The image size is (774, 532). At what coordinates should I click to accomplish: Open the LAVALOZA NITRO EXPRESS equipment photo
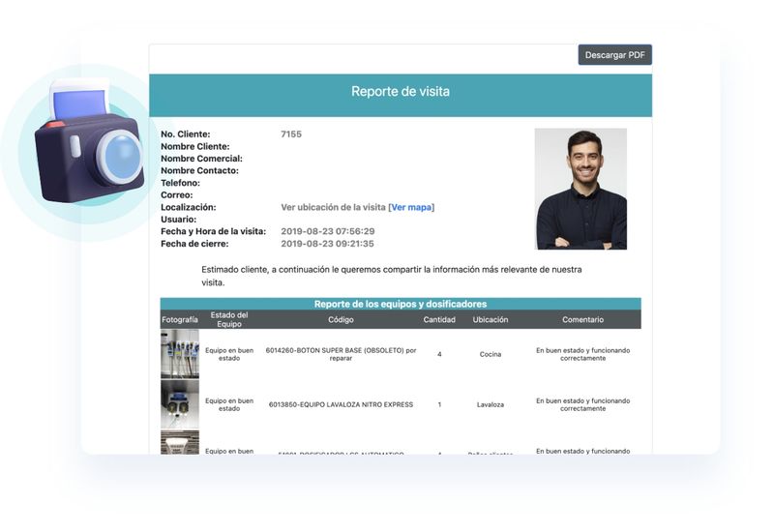point(180,404)
